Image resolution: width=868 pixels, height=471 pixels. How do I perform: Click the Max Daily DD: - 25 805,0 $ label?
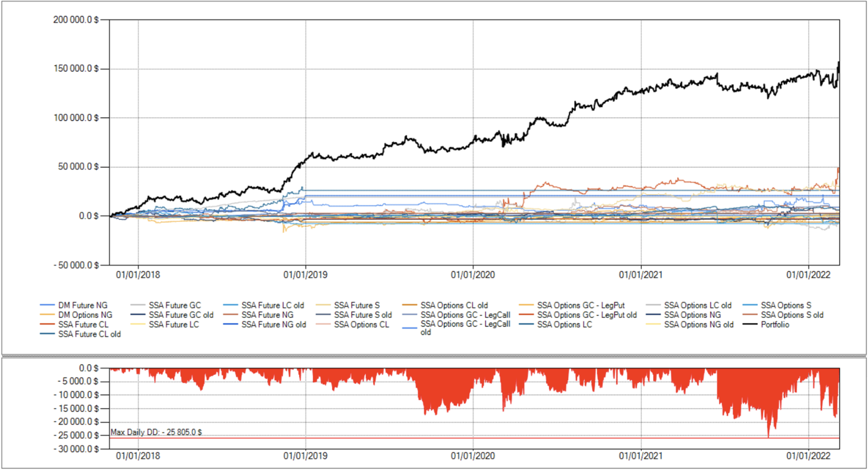pos(157,432)
